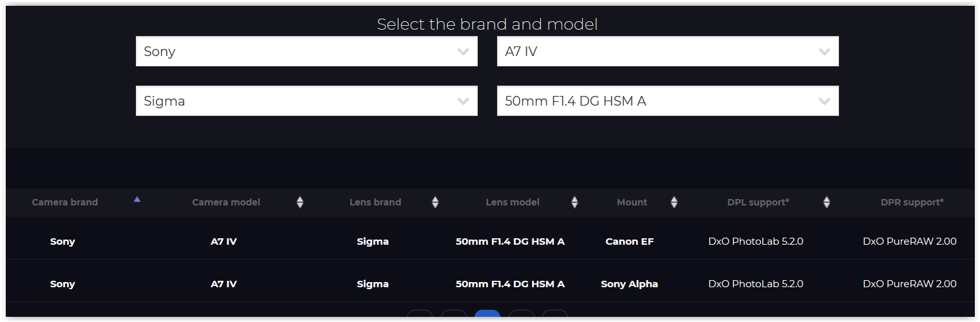Sort table by Camera model arrows
980x322 pixels.
[x=299, y=202]
